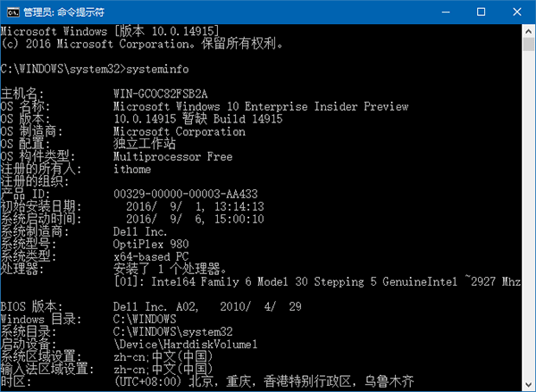Click the title bar text 管理员: 命令提示符
Screen dimensions: 536x392
(x=64, y=13)
